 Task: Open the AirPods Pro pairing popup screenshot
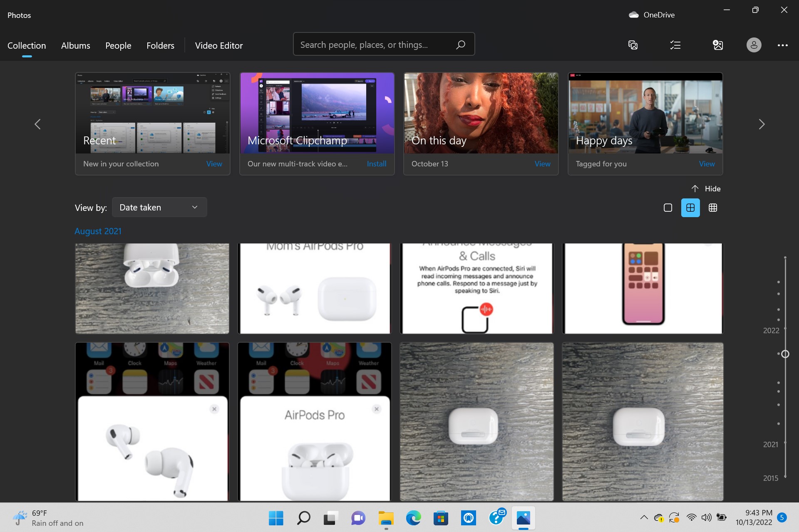(x=314, y=421)
